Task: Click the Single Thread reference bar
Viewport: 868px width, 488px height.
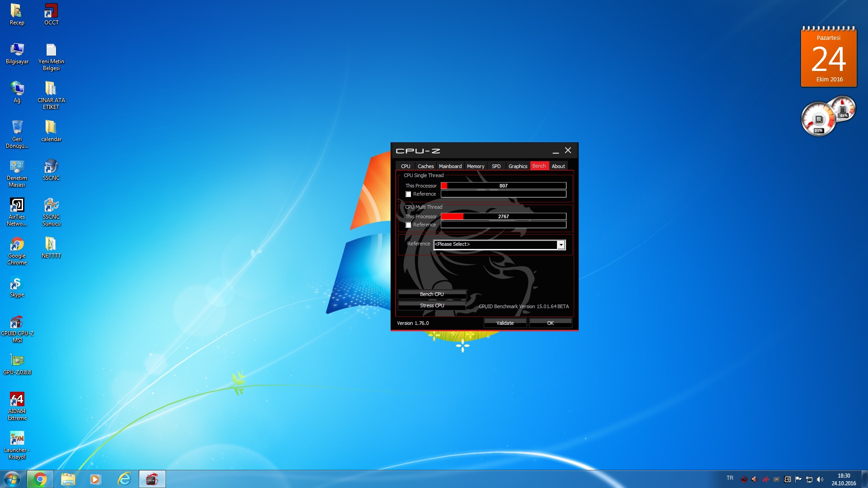Action: [x=504, y=194]
